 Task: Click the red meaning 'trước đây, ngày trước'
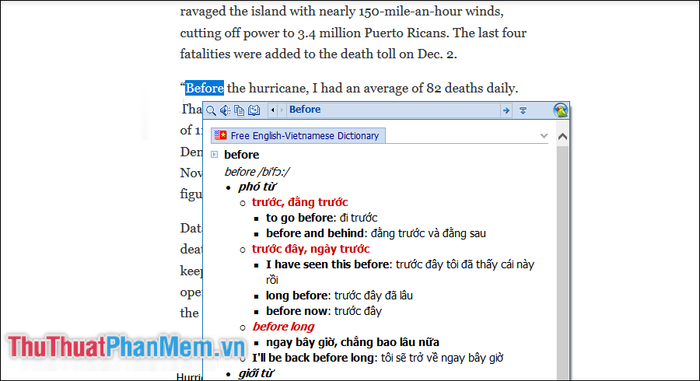(311, 249)
